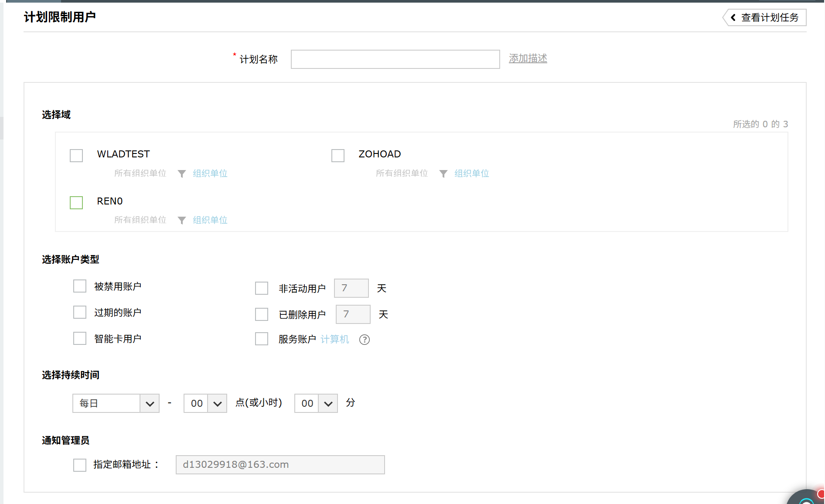Image resolution: width=825 pixels, height=504 pixels.
Task: Click the filter icon under ZOHOAD
Action: pyautogui.click(x=443, y=174)
